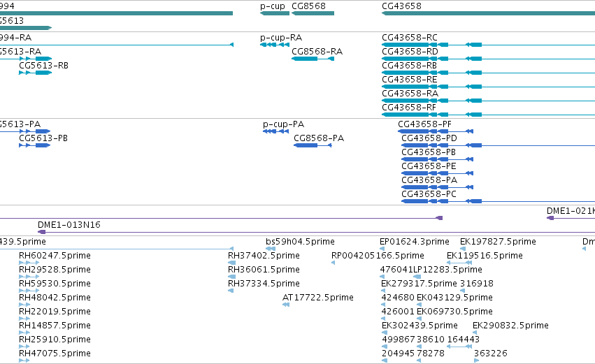Click EST label RH37334.5prime
This screenshot has height=364, width=595.
pyautogui.click(x=264, y=284)
